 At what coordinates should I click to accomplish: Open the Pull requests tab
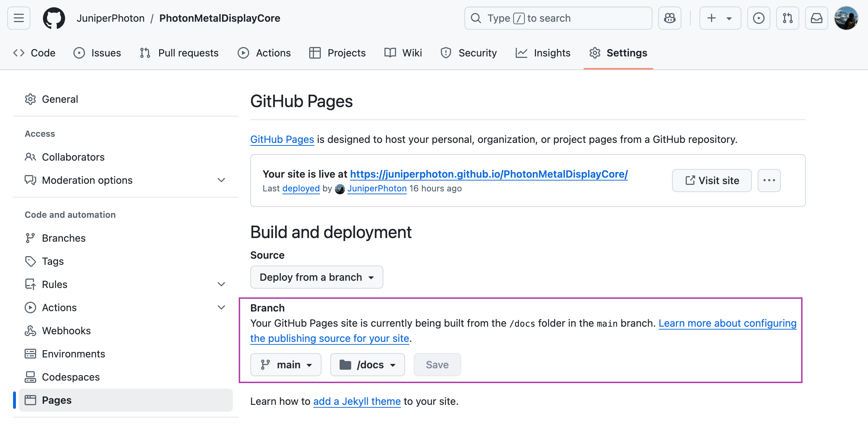click(x=179, y=53)
